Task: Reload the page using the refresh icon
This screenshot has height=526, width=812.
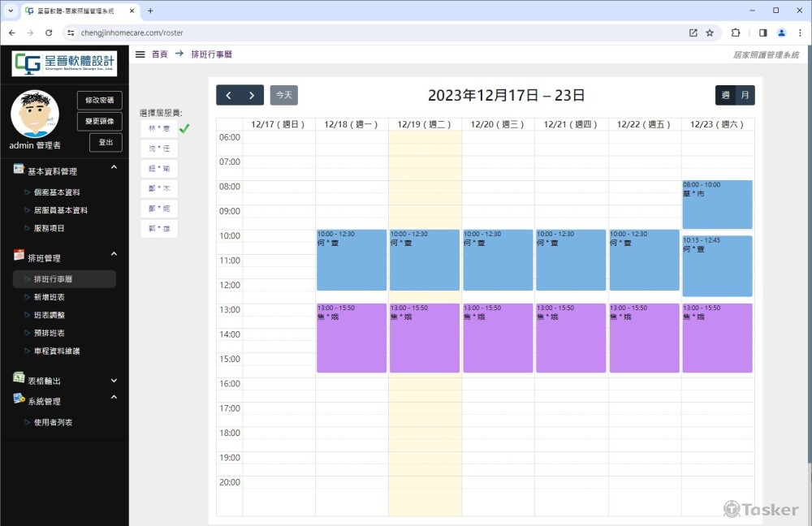Action: 49,32
